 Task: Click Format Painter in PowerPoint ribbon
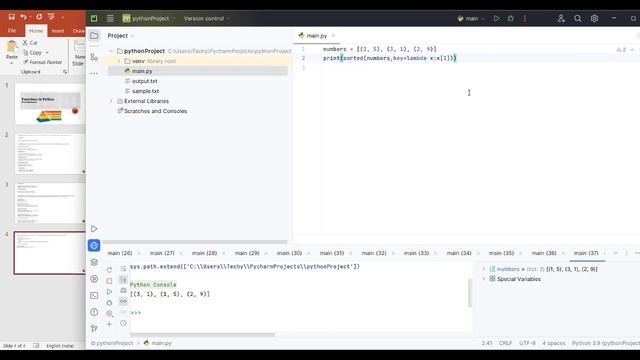click(x=42, y=62)
